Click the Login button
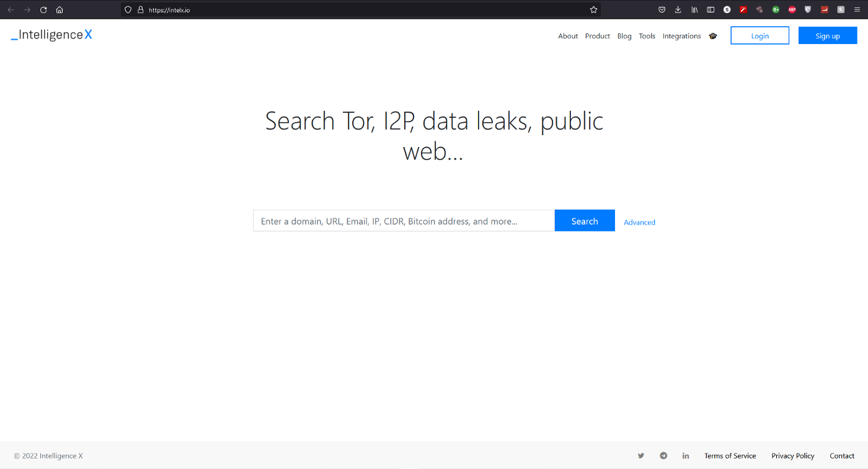Screen dimensions: 868x469 760,35
